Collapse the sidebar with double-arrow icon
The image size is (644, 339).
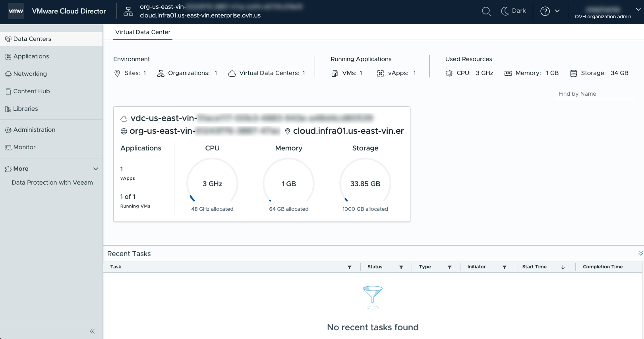point(92,331)
